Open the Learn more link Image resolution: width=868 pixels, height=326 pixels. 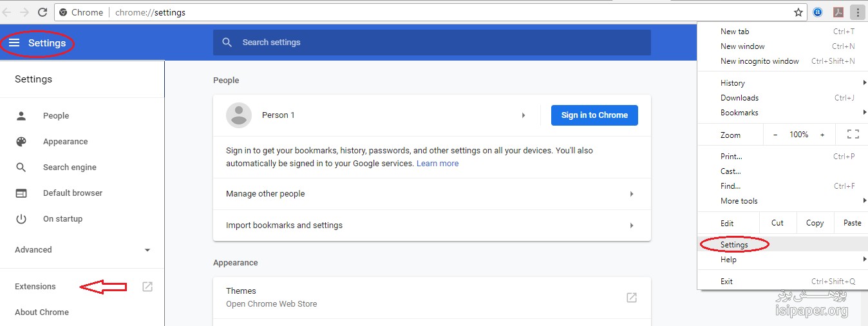point(438,164)
